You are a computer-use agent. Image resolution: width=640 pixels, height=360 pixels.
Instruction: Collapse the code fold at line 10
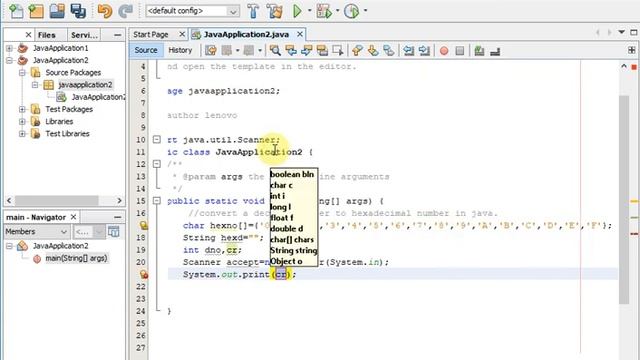[x=157, y=140]
